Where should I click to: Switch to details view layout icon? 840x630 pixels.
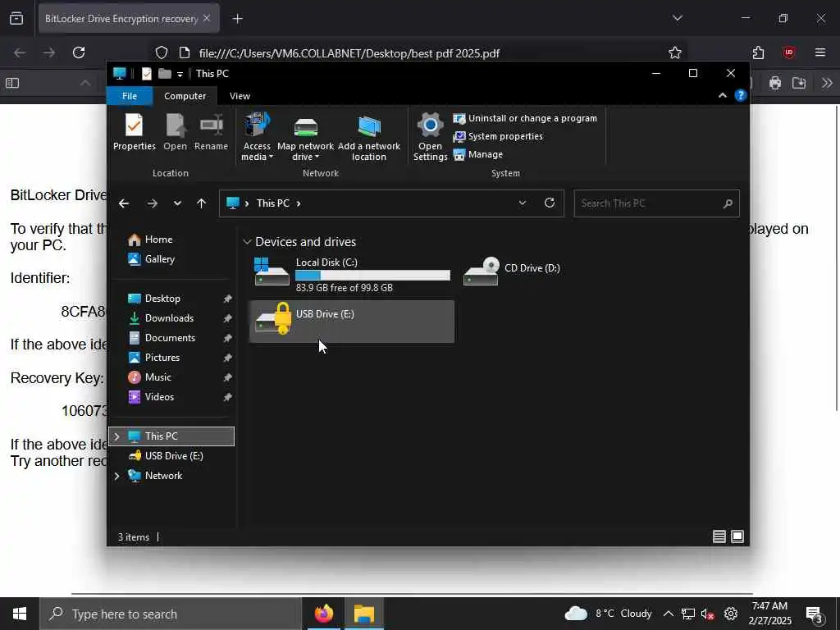[x=719, y=536]
